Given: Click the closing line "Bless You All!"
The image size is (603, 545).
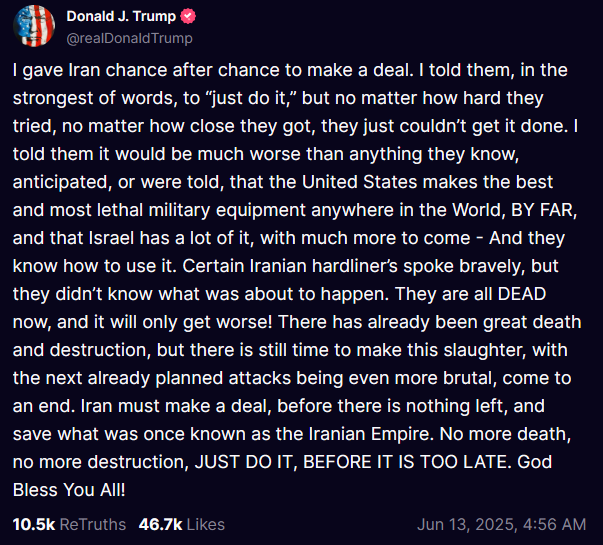Looking at the screenshot, I should point(69,490).
